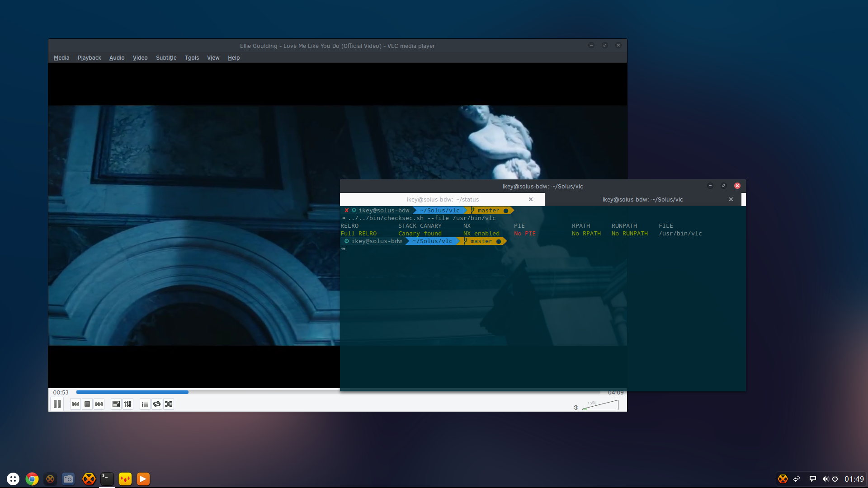Image resolution: width=868 pixels, height=488 pixels.
Task: Open the Media menu in VLC
Action: (x=61, y=58)
